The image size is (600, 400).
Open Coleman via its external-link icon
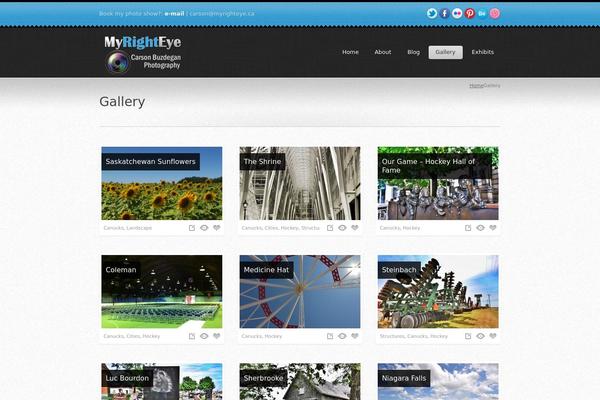click(x=192, y=336)
